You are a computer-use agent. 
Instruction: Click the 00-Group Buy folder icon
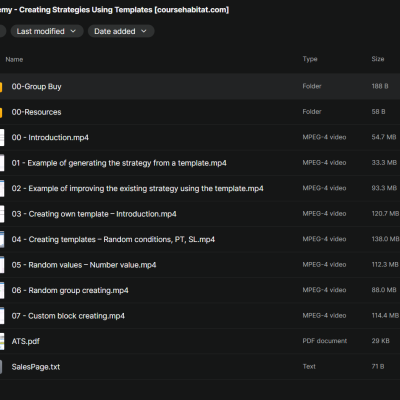coord(1,87)
